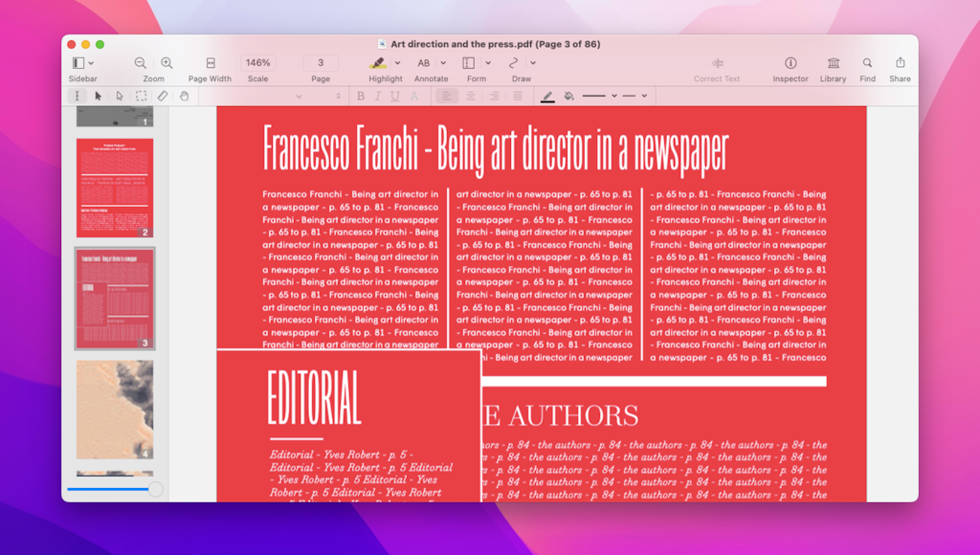The width and height of the screenshot is (980, 555).
Task: Click the Highlight marker icon
Action: 378,63
